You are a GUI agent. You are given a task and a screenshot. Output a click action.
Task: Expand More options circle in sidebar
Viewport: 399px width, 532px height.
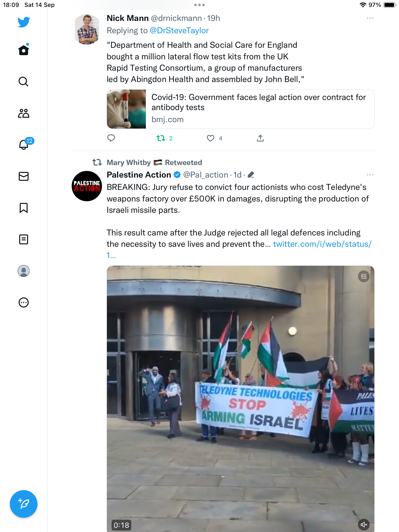coord(24,302)
